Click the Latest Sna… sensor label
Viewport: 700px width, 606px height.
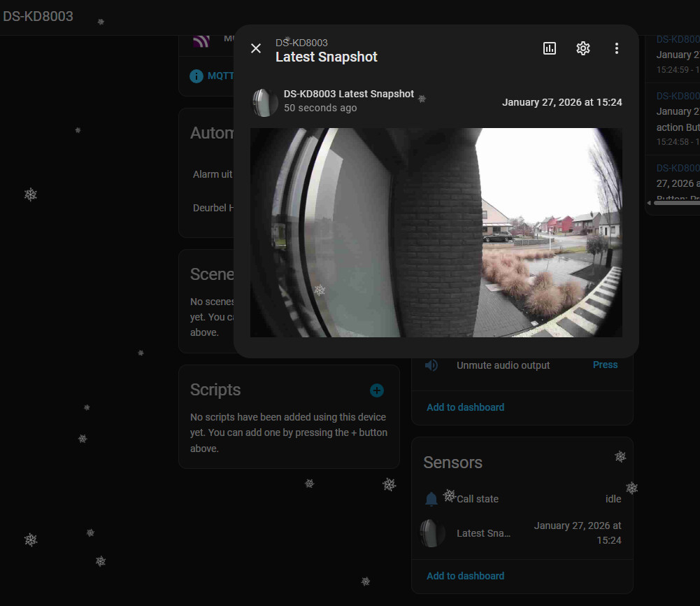483,533
